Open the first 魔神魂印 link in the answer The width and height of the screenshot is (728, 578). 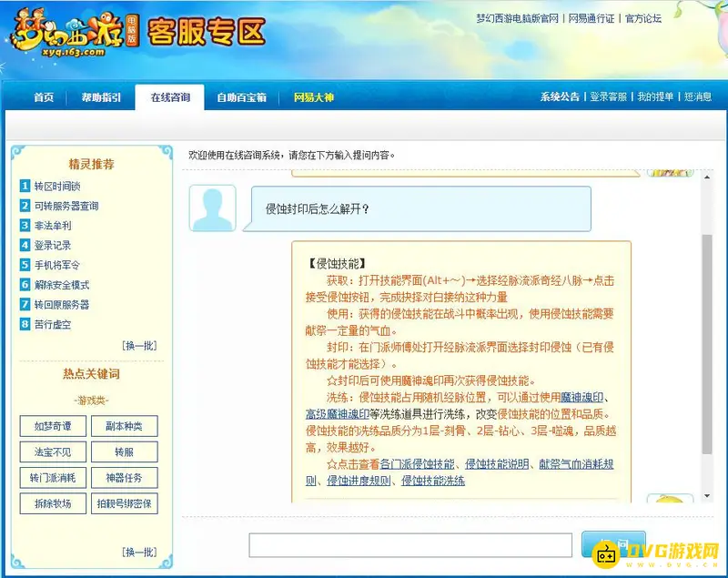click(x=582, y=398)
